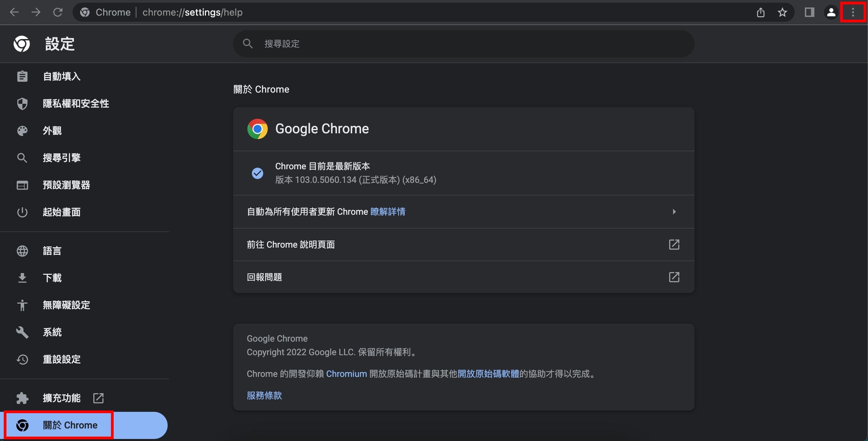Click the globe icon for 語言

22,251
